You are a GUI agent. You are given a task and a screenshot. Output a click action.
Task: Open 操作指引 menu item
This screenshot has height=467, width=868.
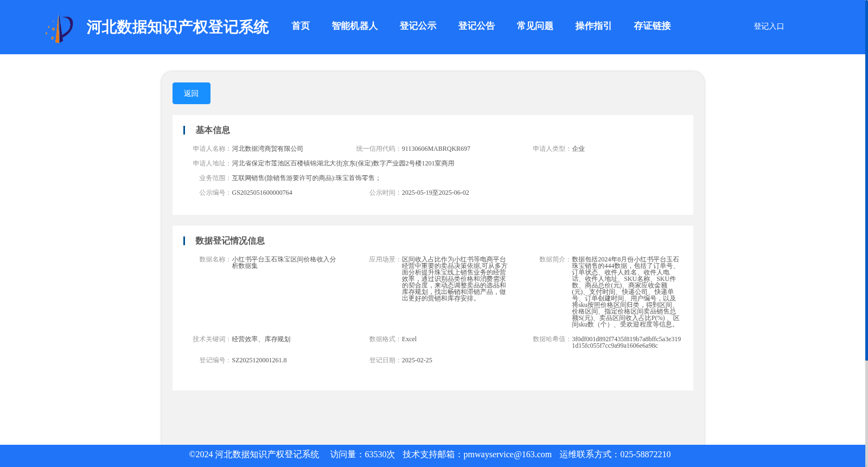tap(593, 26)
